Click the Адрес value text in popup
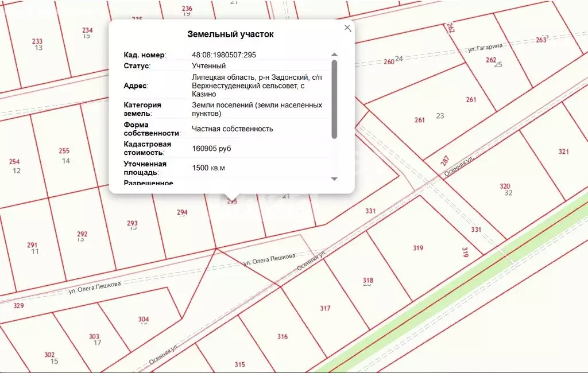This screenshot has height=373, width=588. tap(257, 86)
